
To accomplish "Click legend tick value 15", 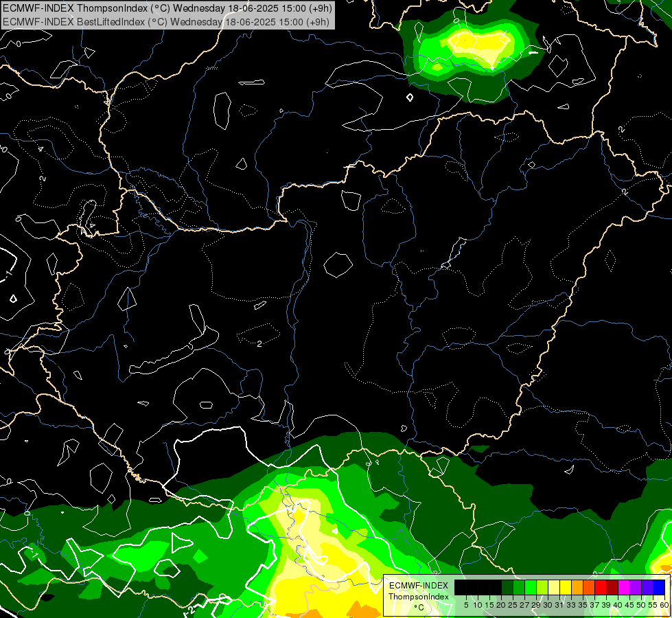I will pyautogui.click(x=490, y=605).
